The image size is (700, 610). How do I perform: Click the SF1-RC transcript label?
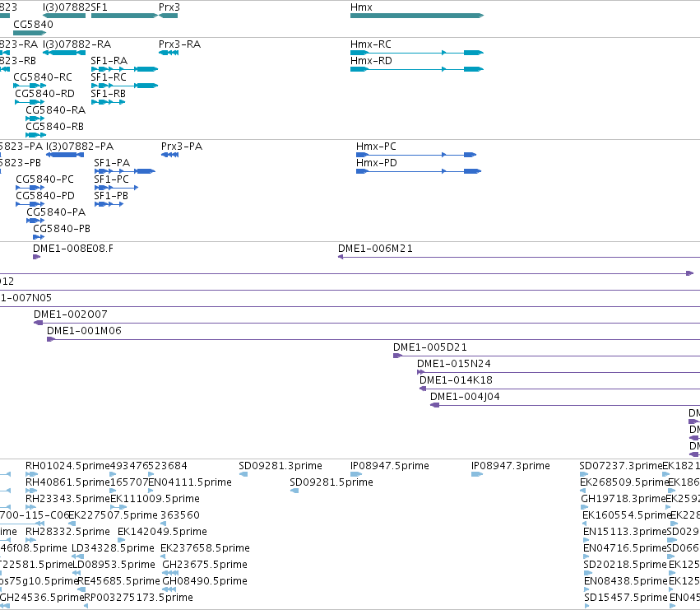[x=109, y=77]
